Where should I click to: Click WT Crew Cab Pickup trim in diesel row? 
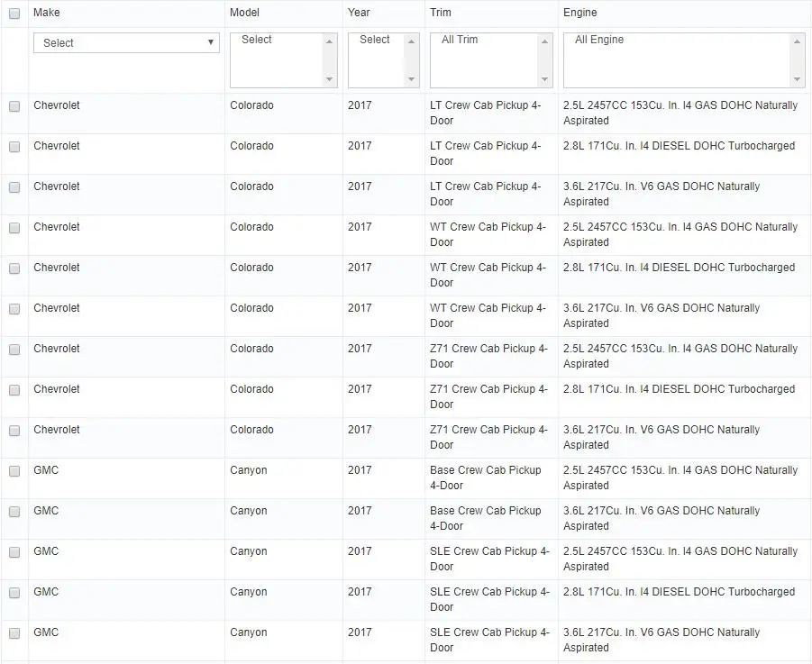488,275
